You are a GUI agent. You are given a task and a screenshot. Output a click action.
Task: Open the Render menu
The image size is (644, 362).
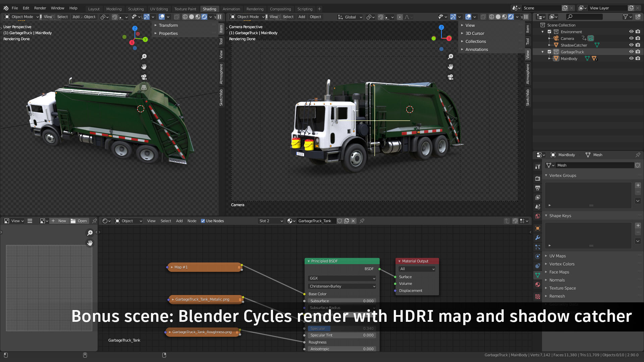click(40, 8)
